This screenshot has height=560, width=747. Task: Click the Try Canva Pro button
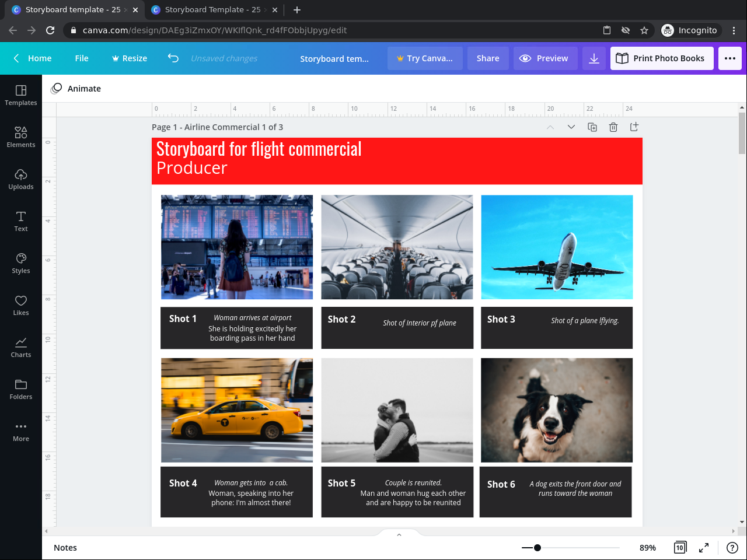click(425, 58)
